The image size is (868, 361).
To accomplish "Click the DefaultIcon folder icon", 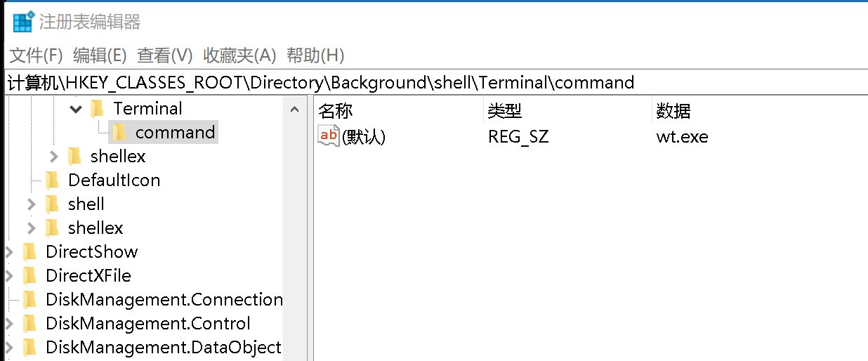I will pyautogui.click(x=52, y=180).
